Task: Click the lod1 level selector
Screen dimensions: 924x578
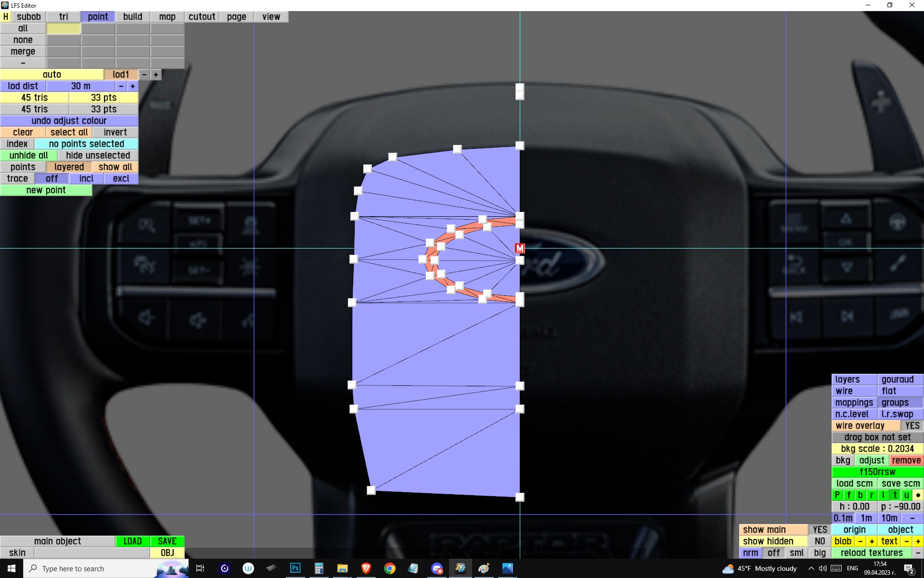Action: [121, 75]
